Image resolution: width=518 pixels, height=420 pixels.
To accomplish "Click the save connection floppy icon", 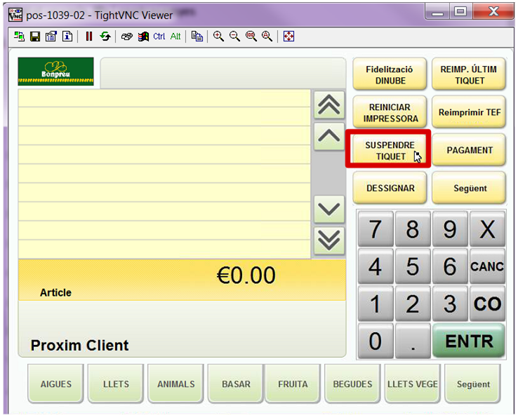I will [34, 36].
